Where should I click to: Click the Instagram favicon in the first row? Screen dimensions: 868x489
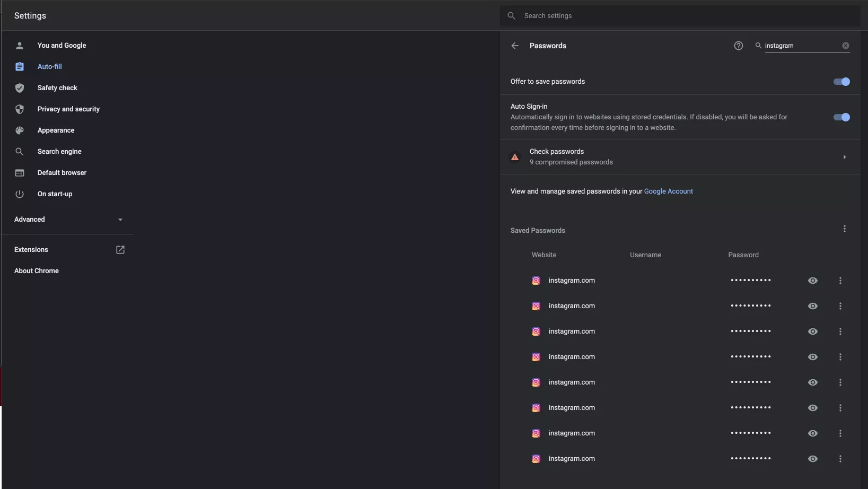point(536,281)
